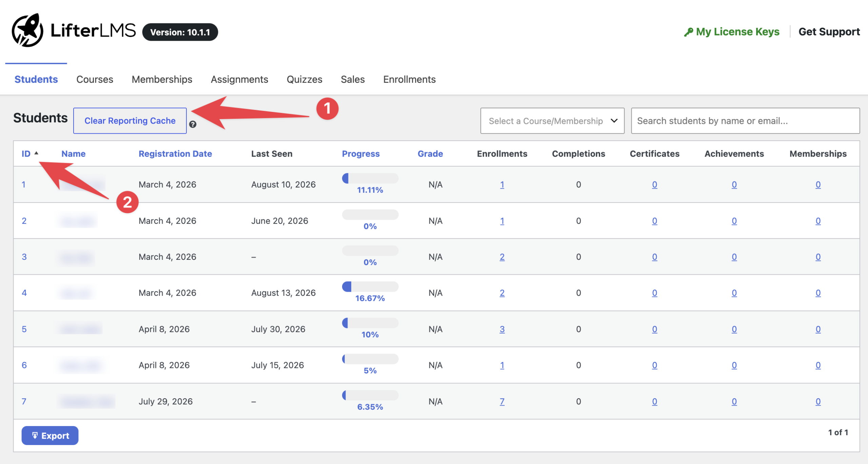Click 'August 10, 2026' last seen cell
The width and height of the screenshot is (868, 464).
pyautogui.click(x=283, y=185)
